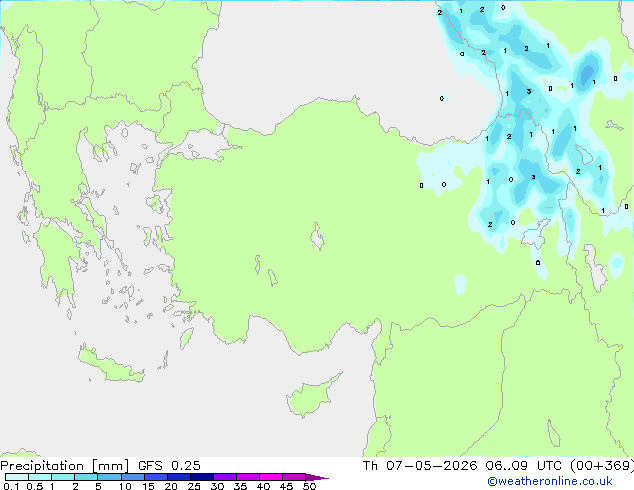The width and height of the screenshot is (634, 490).
Task: Click the "0.5" legend scale label
Action: pyautogui.click(x=34, y=486)
